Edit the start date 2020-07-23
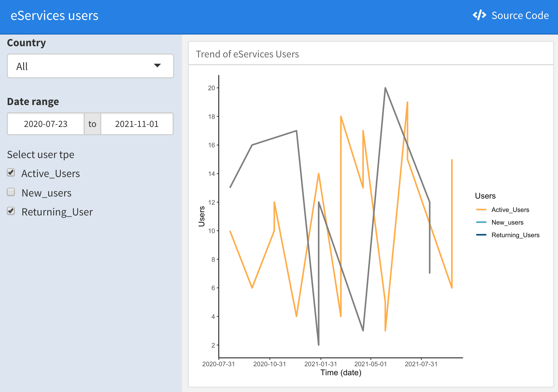 coord(46,124)
